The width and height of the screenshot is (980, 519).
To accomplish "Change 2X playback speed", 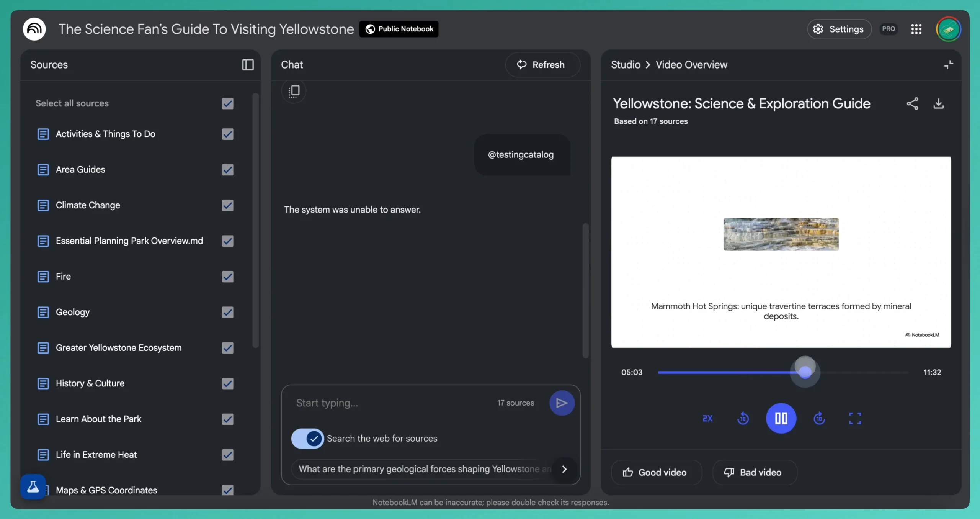I will coord(707,418).
